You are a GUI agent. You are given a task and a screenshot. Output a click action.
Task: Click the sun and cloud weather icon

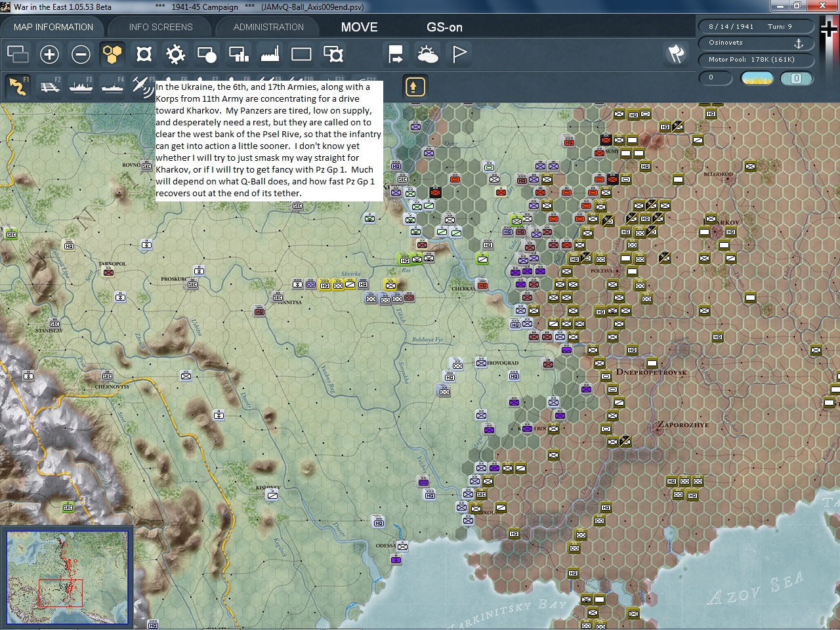tap(428, 54)
